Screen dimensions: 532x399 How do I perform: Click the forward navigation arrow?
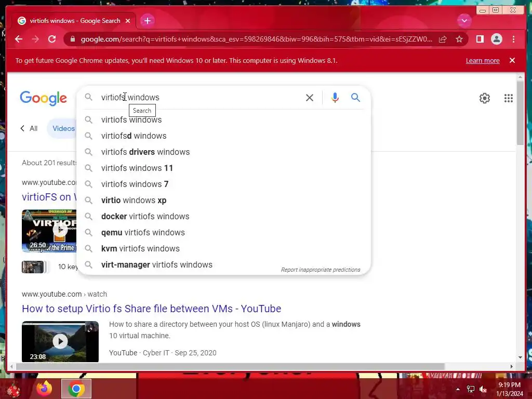coord(35,39)
